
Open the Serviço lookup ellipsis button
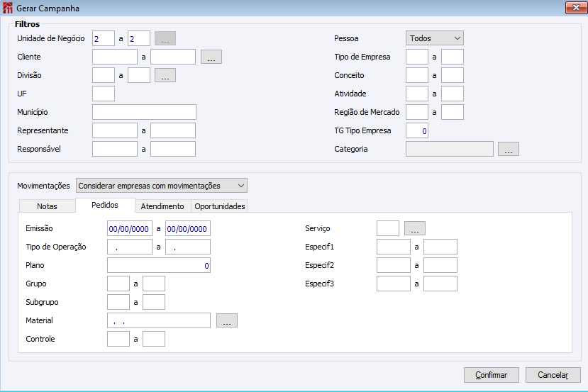click(x=415, y=229)
